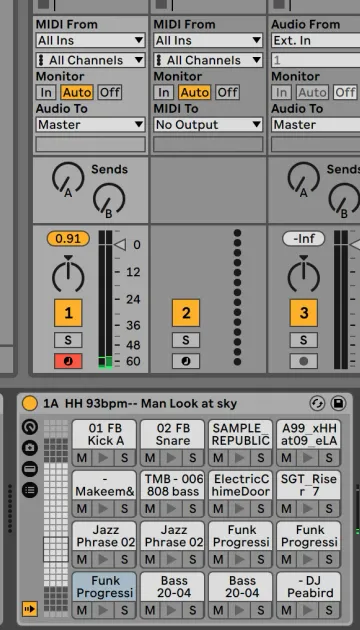This screenshot has height=630, width=360.
Task: Click the drum rack title HH 93bpm-- Man Look at sky
Action: 151,403
